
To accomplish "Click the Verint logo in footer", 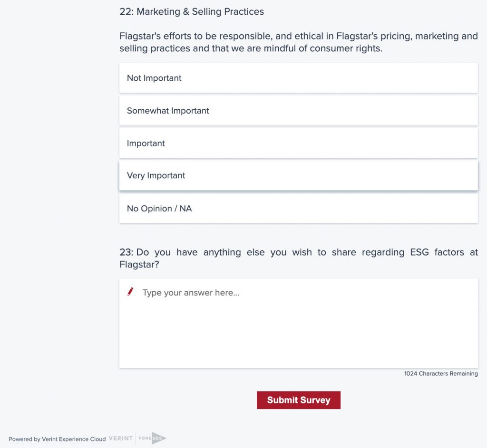I will [121, 438].
